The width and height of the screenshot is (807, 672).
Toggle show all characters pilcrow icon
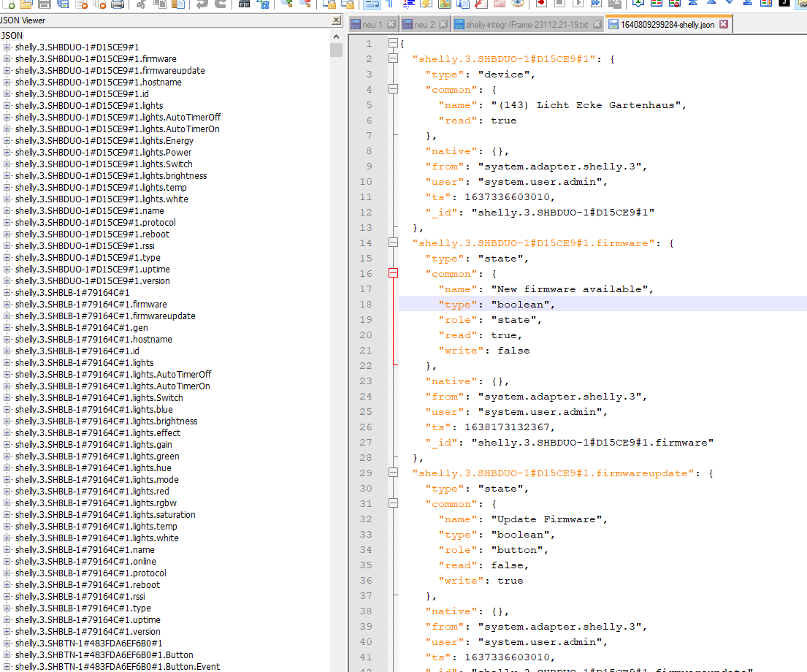tap(390, 4)
